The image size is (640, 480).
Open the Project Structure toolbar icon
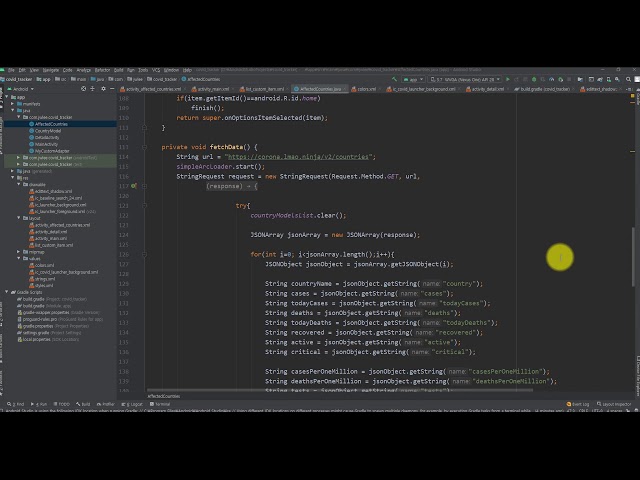(x=580, y=79)
